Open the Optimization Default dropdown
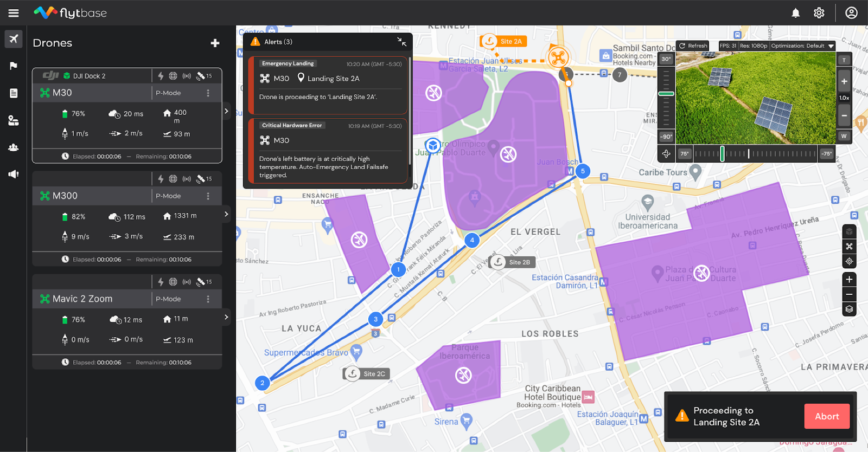The width and height of the screenshot is (868, 452). [803, 46]
